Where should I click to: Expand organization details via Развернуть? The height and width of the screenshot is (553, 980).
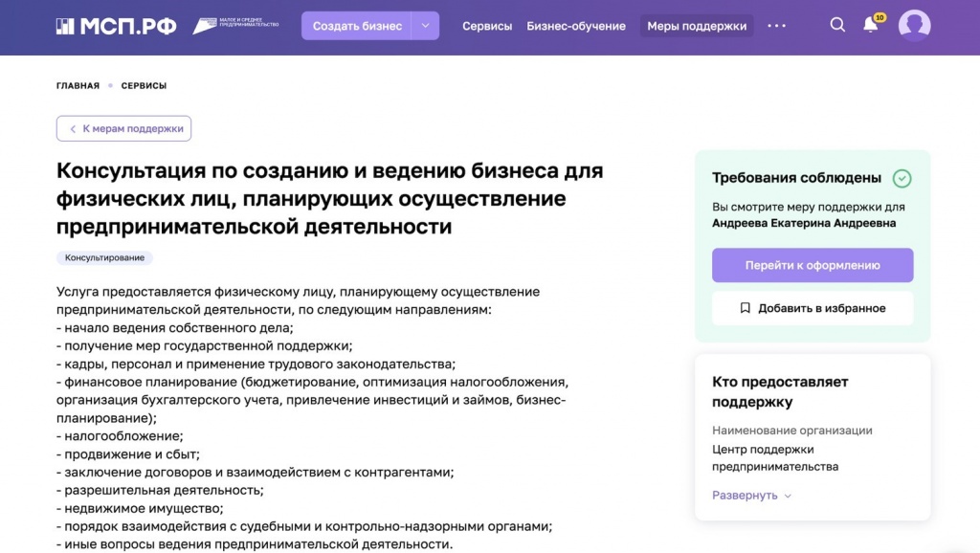745,496
